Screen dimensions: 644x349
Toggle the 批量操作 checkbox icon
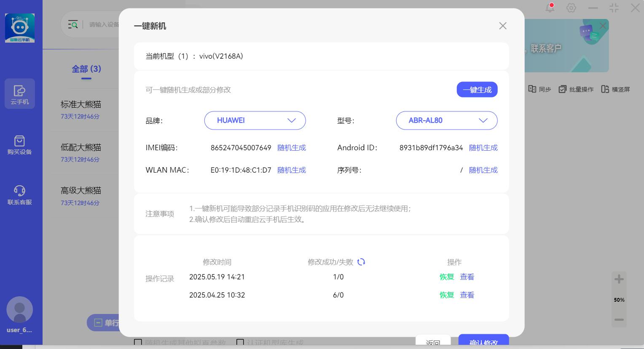(562, 89)
